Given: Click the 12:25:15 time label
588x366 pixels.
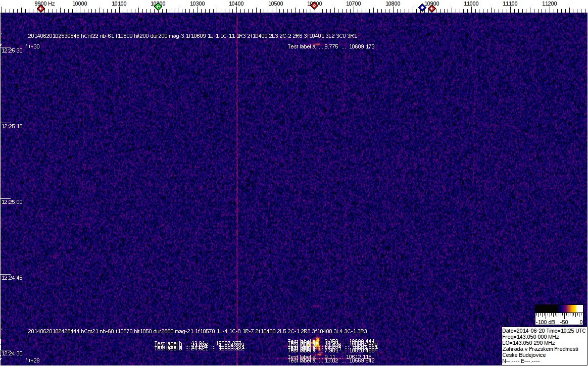Looking at the screenshot, I should 12,126.
